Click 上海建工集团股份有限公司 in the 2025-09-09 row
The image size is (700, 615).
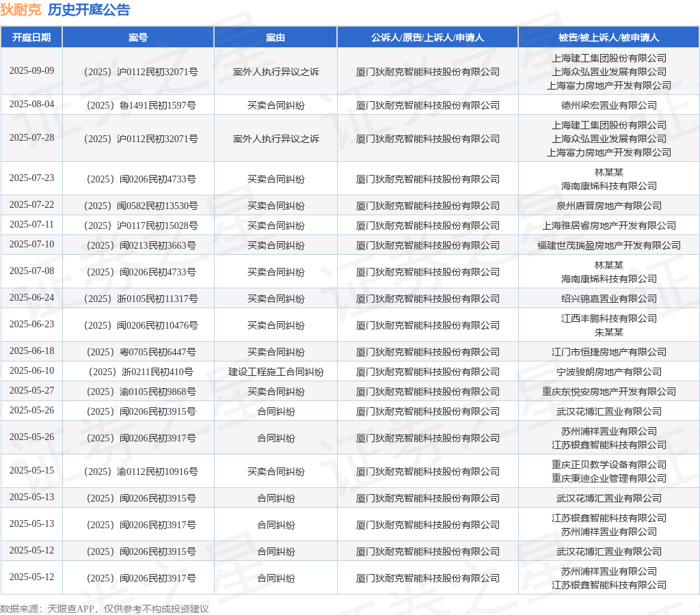[x=609, y=59]
